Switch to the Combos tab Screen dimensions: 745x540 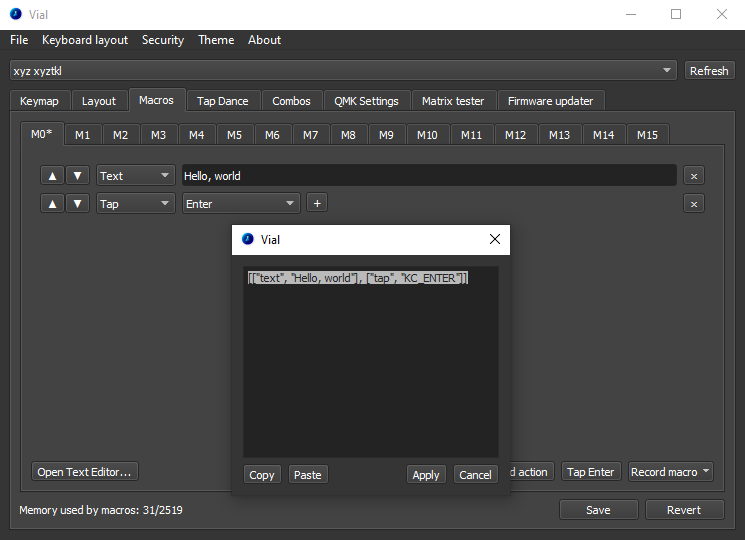(291, 101)
